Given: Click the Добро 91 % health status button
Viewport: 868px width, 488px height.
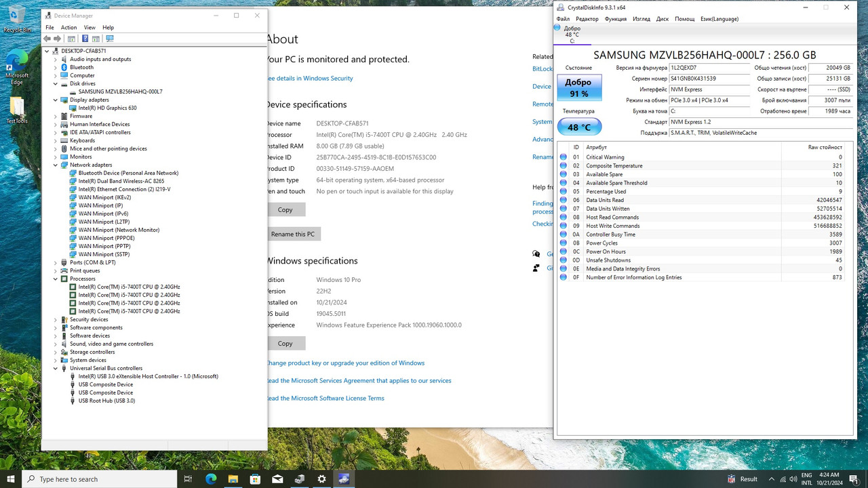Looking at the screenshot, I should (579, 87).
